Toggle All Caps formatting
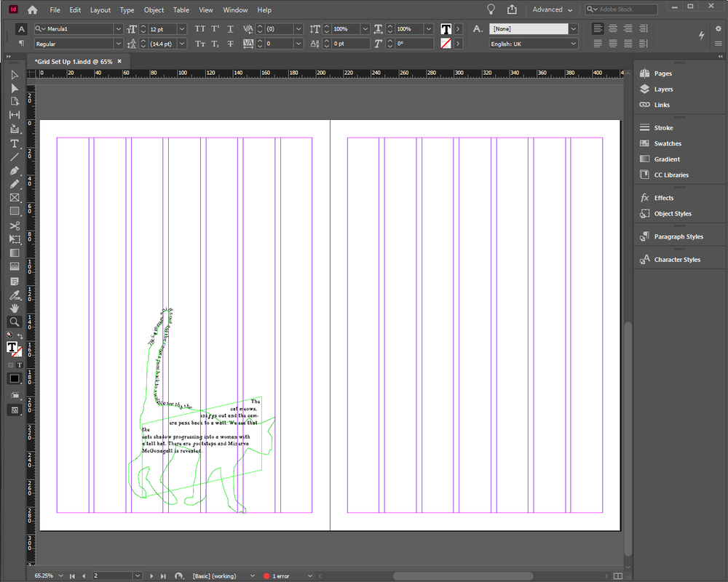This screenshot has height=582, width=728. click(200, 29)
